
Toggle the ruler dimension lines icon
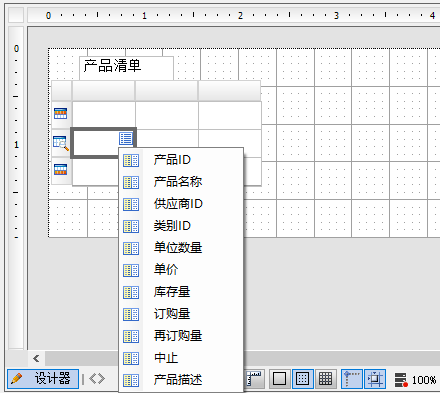(255, 379)
